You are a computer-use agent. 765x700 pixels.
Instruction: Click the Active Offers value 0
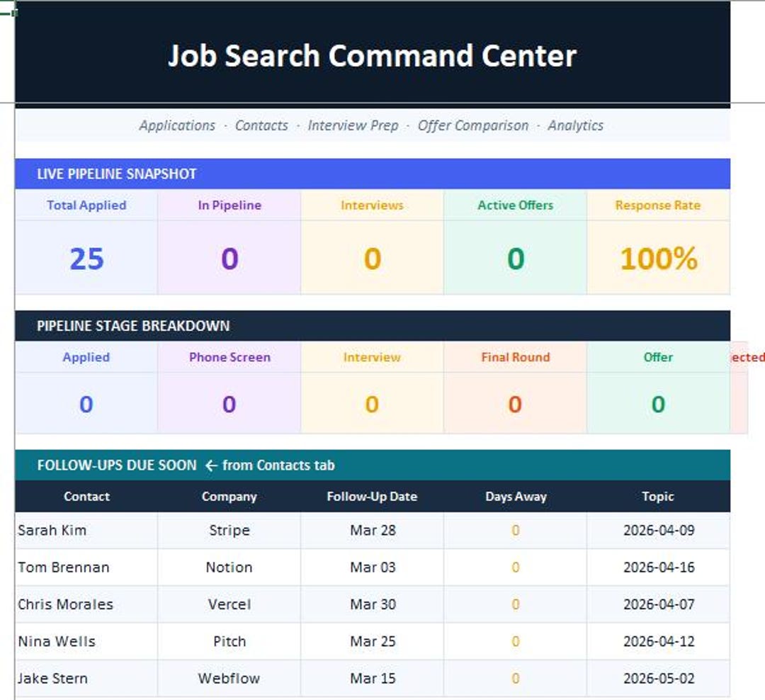515,258
